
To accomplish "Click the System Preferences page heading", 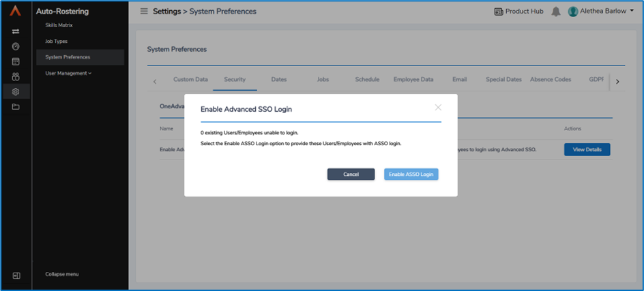I will click(177, 49).
